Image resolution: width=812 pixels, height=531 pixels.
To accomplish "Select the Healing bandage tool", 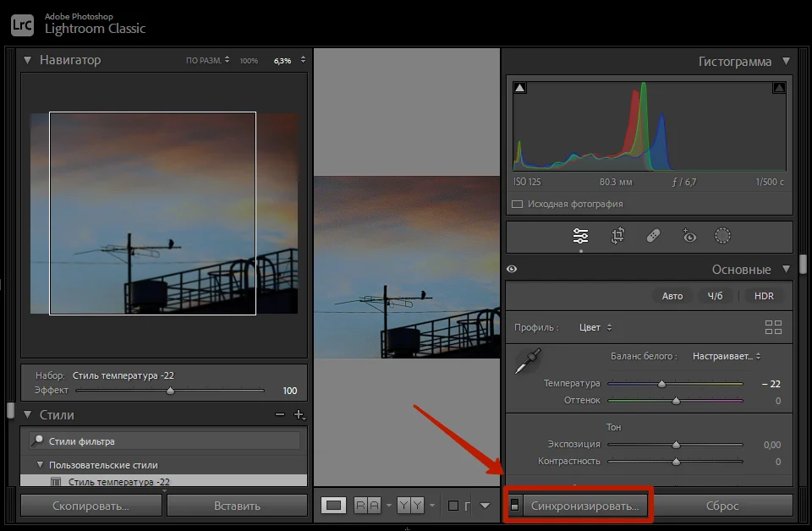I will tap(653, 237).
